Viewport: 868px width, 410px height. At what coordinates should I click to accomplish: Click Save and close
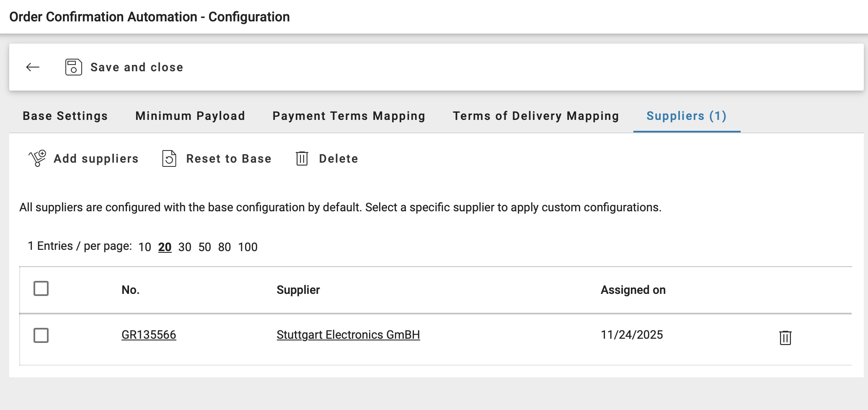point(136,67)
